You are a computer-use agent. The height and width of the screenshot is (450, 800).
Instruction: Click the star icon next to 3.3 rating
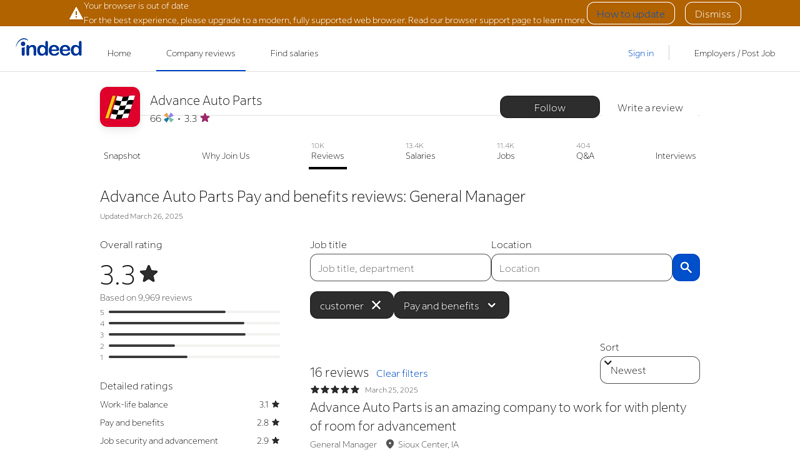point(205,118)
